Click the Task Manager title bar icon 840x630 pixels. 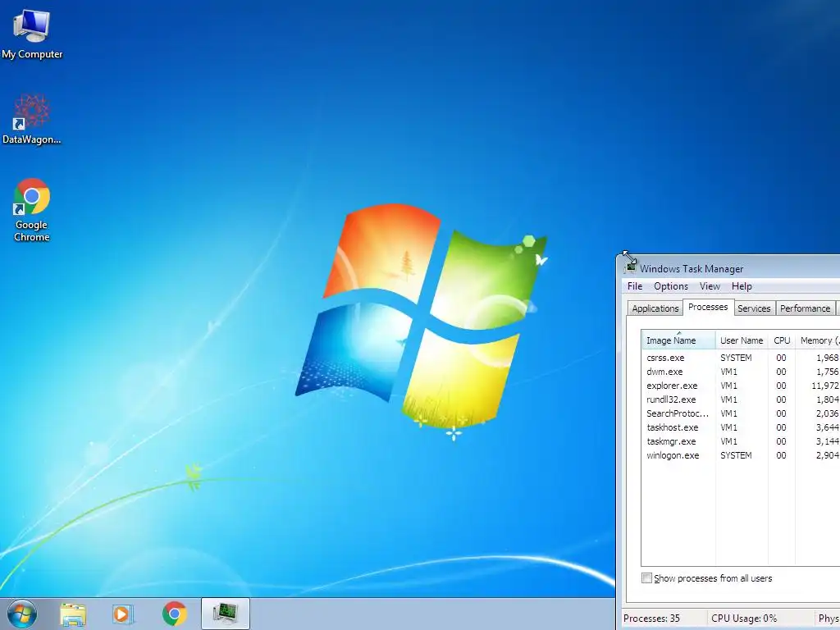tap(630, 268)
